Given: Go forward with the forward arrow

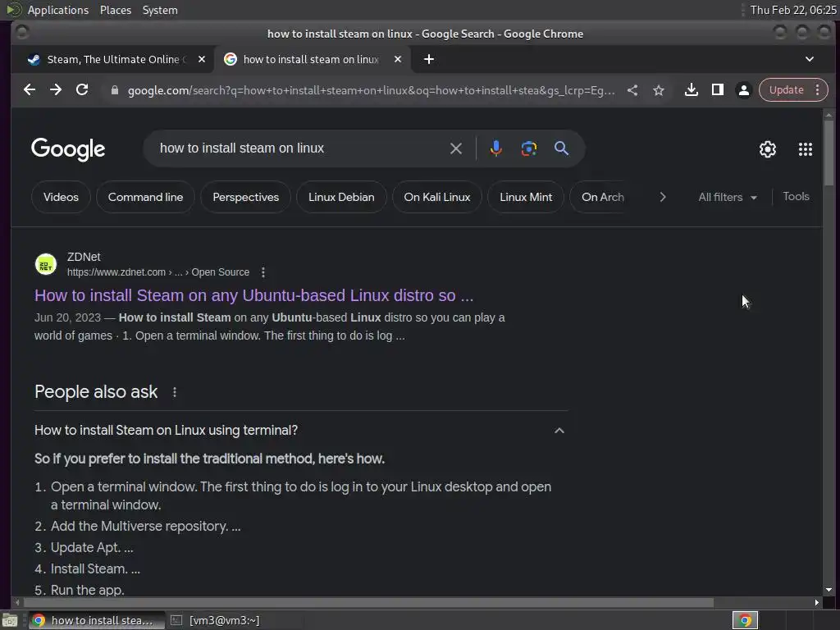Looking at the screenshot, I should (x=56, y=90).
